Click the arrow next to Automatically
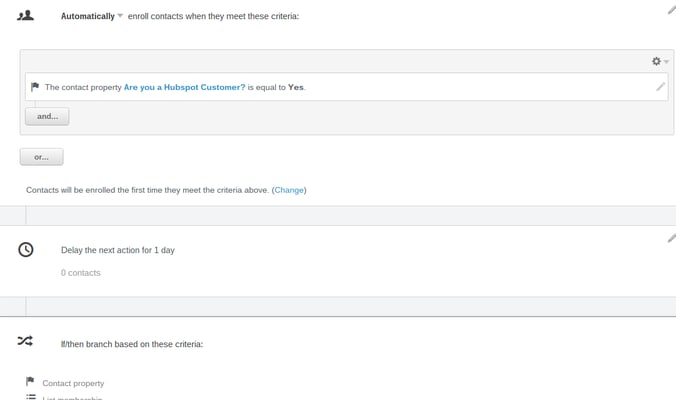The image size is (676, 400). (120, 17)
